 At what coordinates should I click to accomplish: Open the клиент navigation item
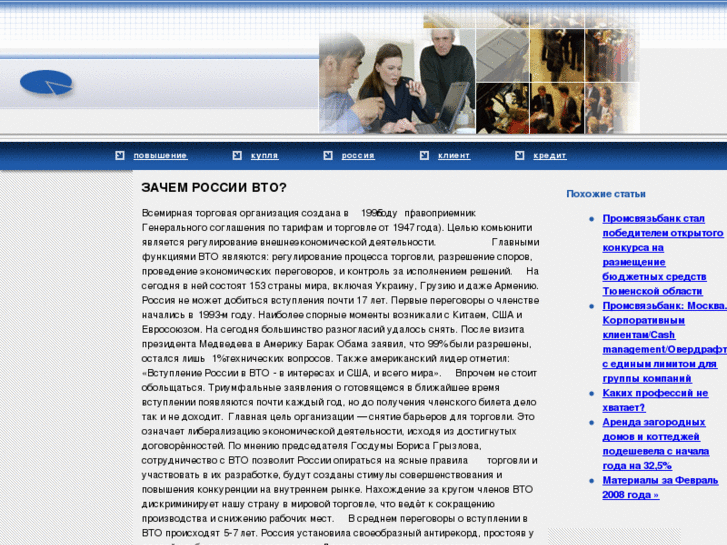(x=454, y=156)
